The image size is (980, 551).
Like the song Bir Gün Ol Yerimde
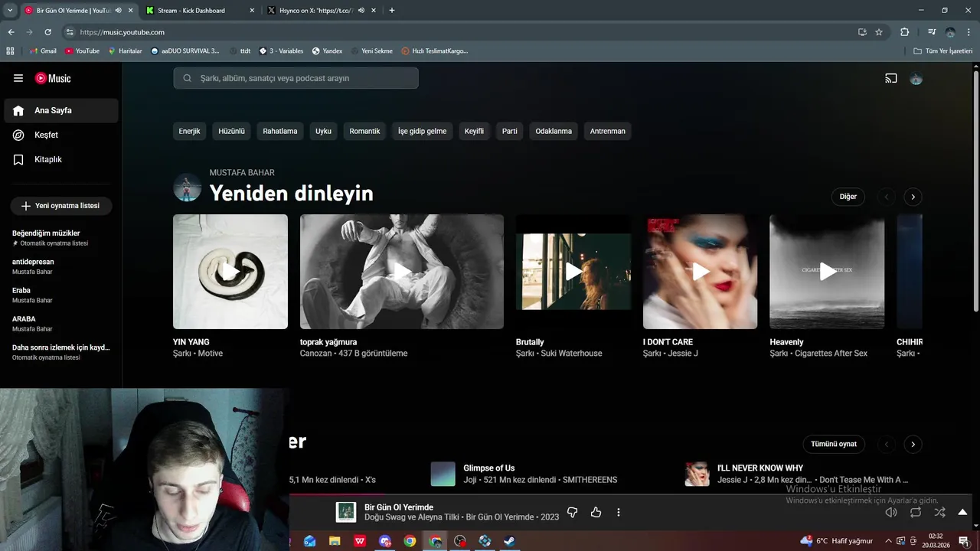[x=596, y=513]
